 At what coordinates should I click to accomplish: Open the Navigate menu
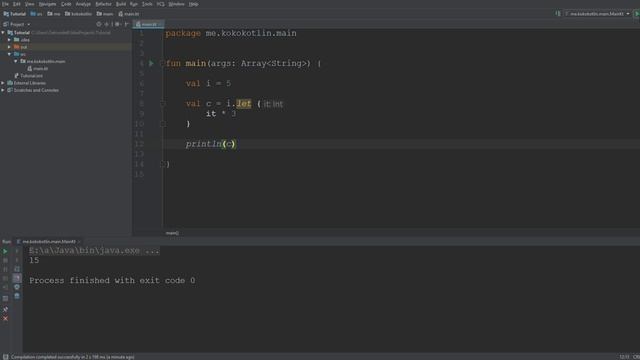point(47,4)
